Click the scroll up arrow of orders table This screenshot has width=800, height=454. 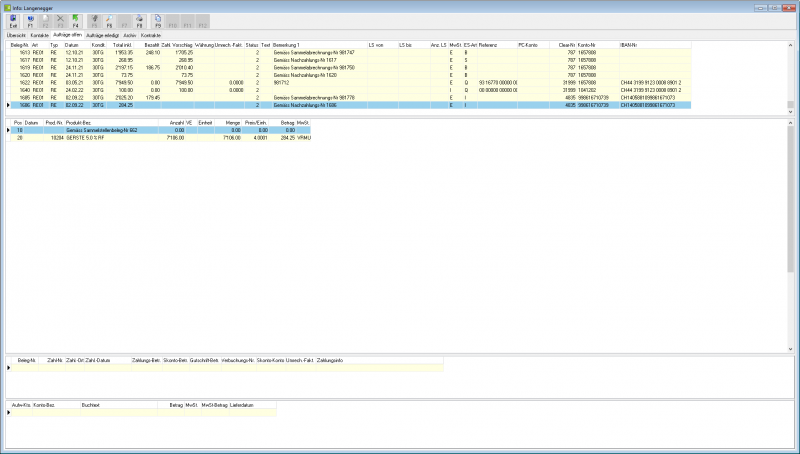pyautogui.click(x=790, y=45)
